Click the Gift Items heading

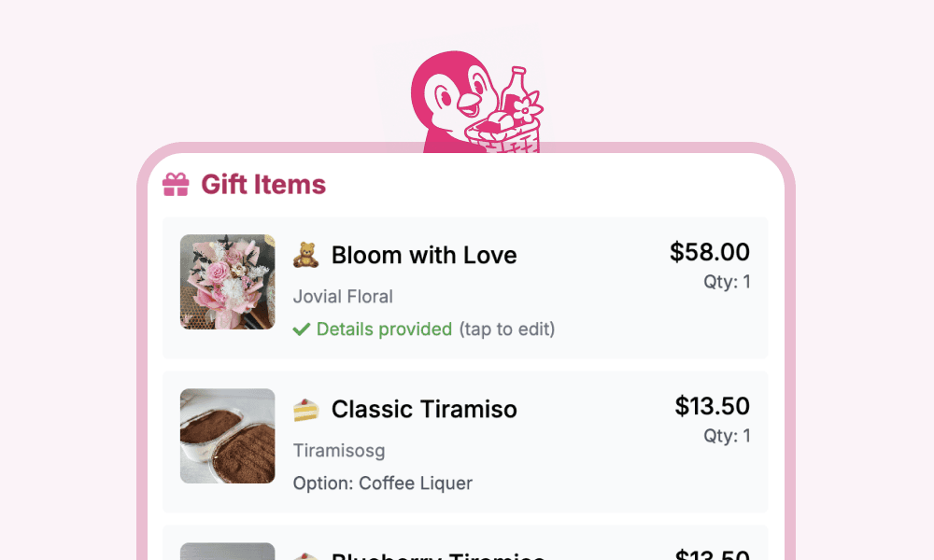point(263,185)
